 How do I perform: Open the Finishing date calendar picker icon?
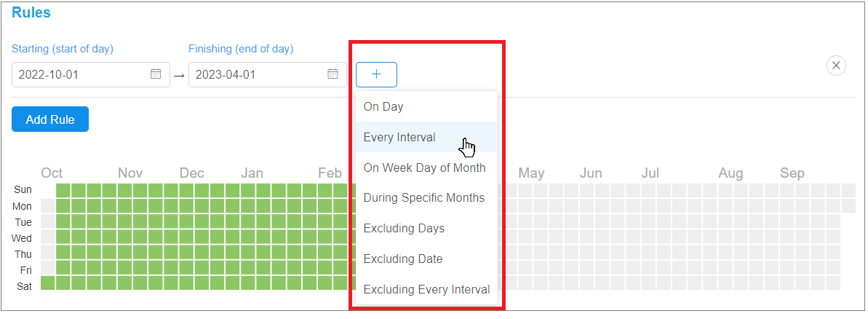(x=333, y=74)
